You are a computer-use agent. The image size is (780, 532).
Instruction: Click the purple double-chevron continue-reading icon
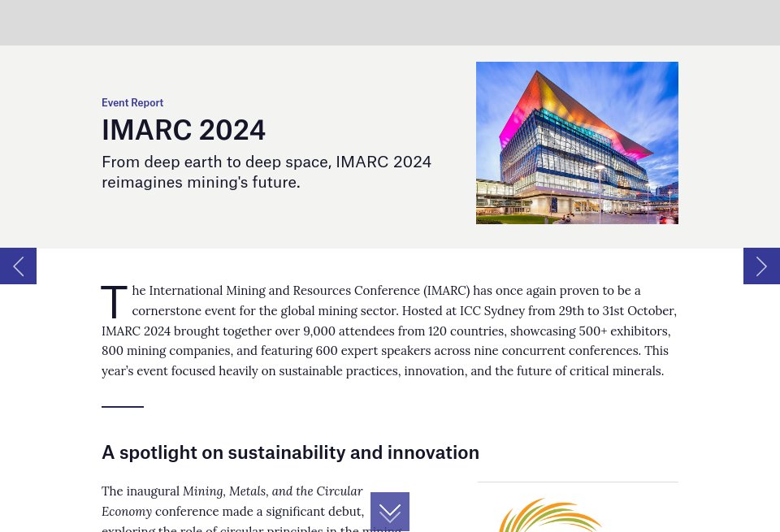(390, 512)
